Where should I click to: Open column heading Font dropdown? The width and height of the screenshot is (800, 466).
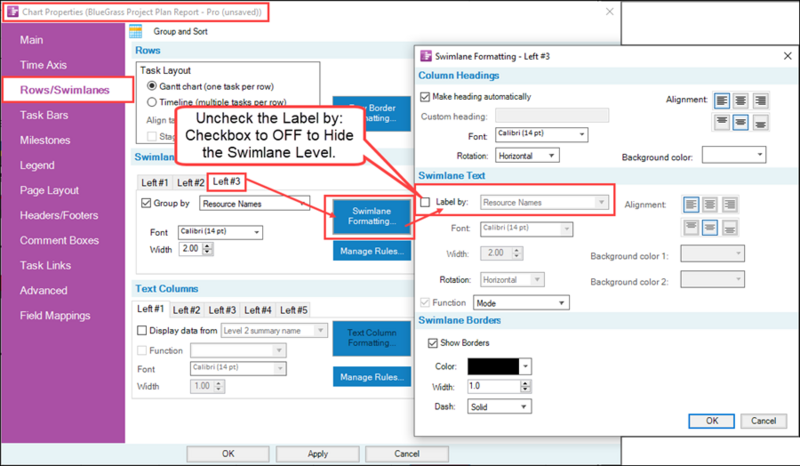coord(541,134)
